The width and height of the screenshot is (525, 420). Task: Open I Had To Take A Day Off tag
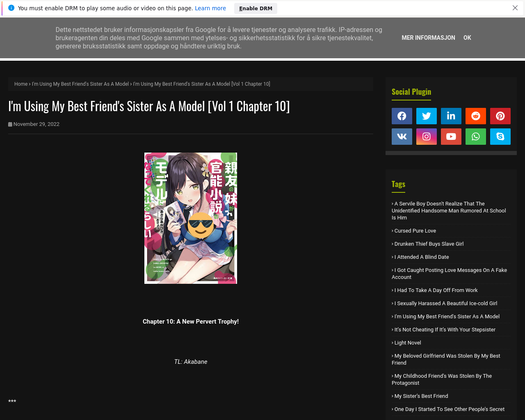pyautogui.click(x=435, y=290)
